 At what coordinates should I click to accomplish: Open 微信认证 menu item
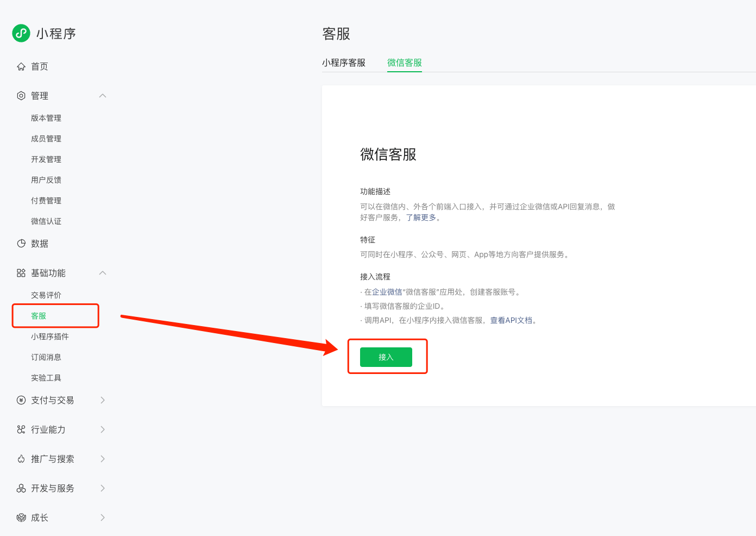click(x=46, y=221)
